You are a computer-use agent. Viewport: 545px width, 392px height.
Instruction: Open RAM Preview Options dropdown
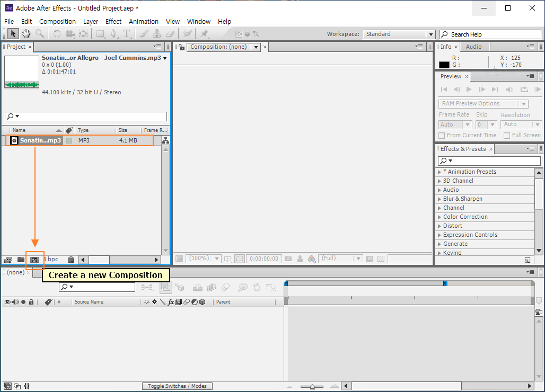pyautogui.click(x=484, y=103)
